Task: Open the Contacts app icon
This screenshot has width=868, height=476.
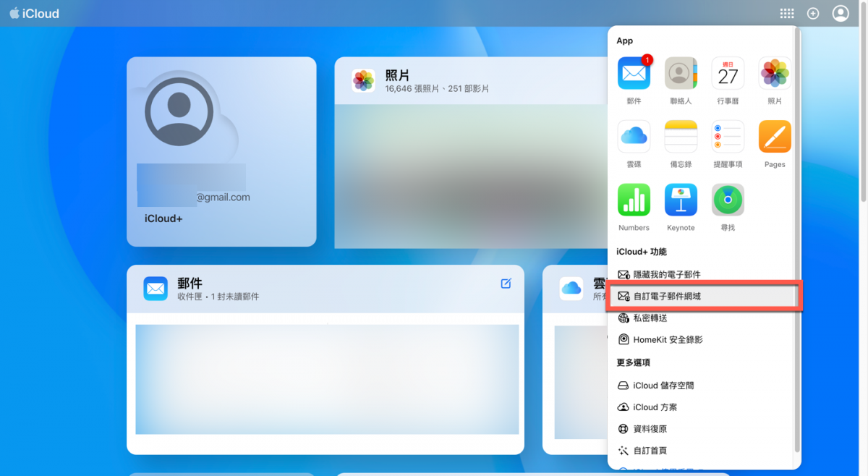Action: pos(681,73)
